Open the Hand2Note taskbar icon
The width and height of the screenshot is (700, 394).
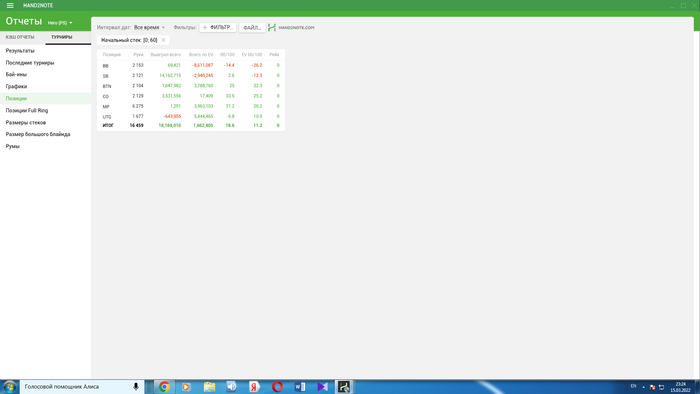pos(344,387)
